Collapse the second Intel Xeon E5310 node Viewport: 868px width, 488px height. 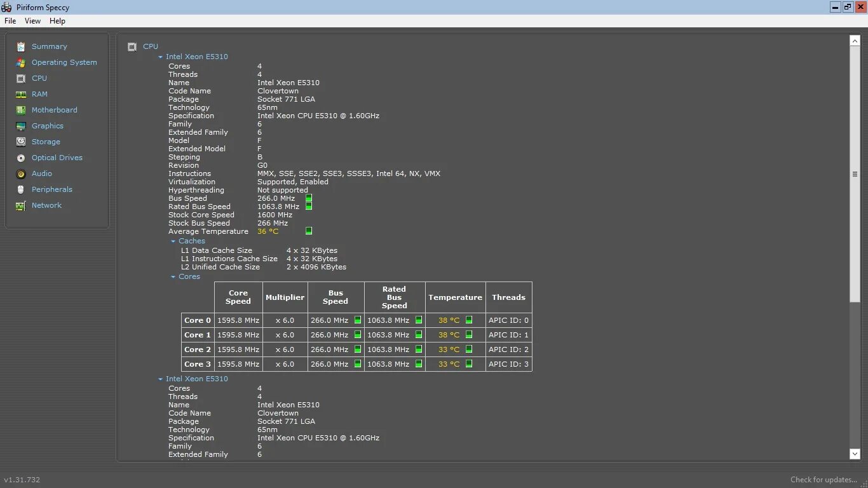[161, 379]
